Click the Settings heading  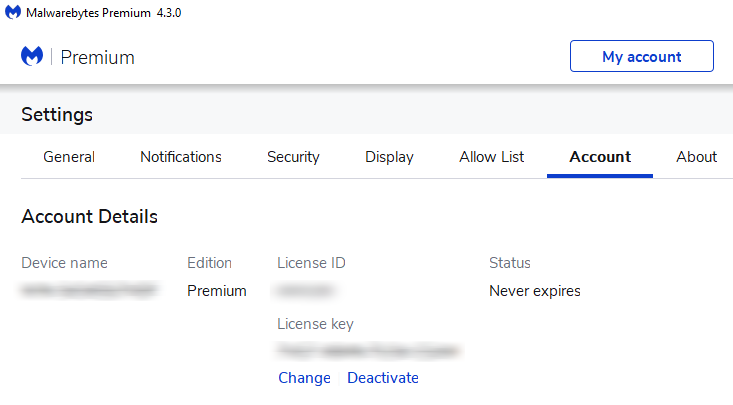point(57,115)
